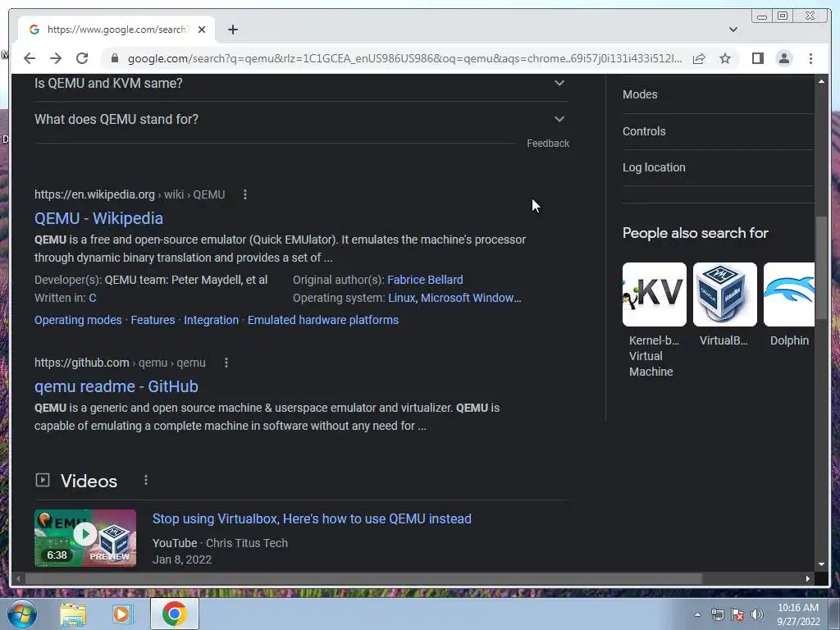Jump to Integration sitelink

point(211,320)
